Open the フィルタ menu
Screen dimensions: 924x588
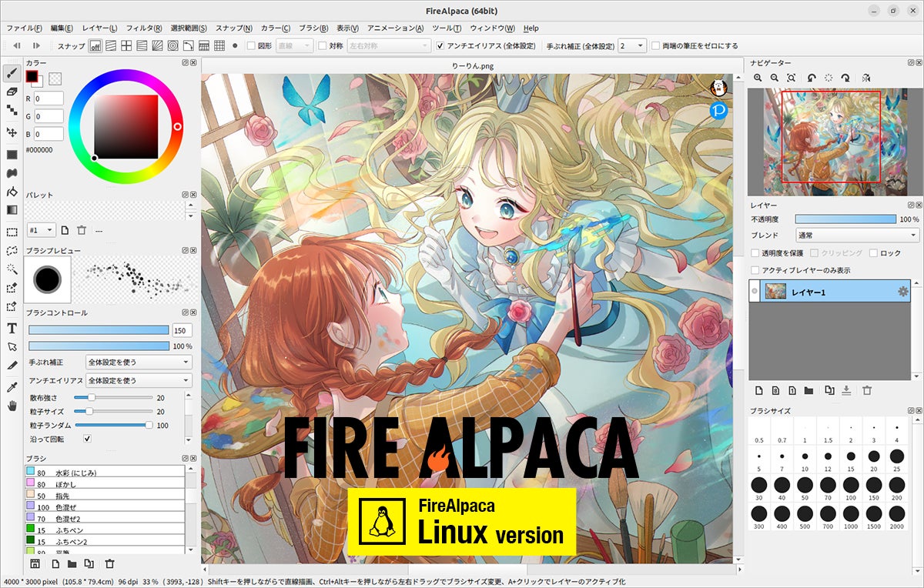[x=144, y=28]
